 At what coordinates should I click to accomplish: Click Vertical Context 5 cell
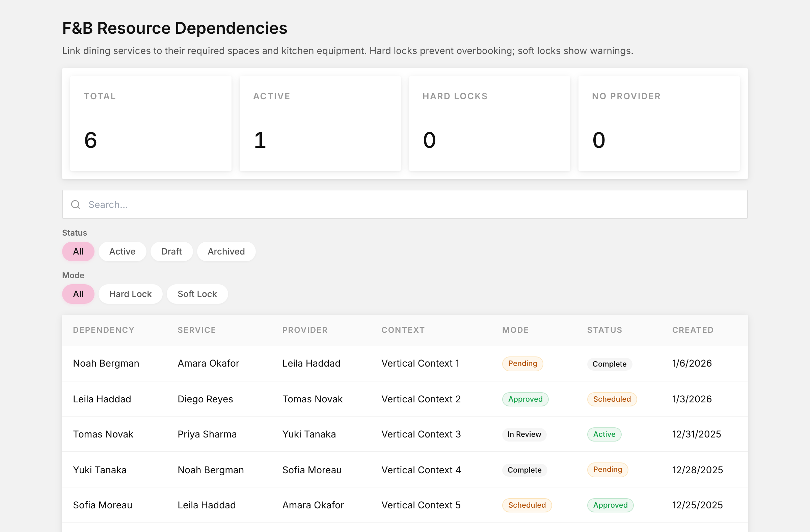click(421, 505)
